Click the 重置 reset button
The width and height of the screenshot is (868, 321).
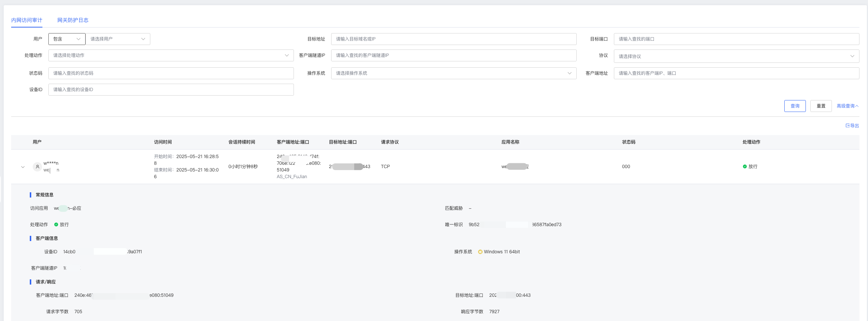tap(821, 106)
